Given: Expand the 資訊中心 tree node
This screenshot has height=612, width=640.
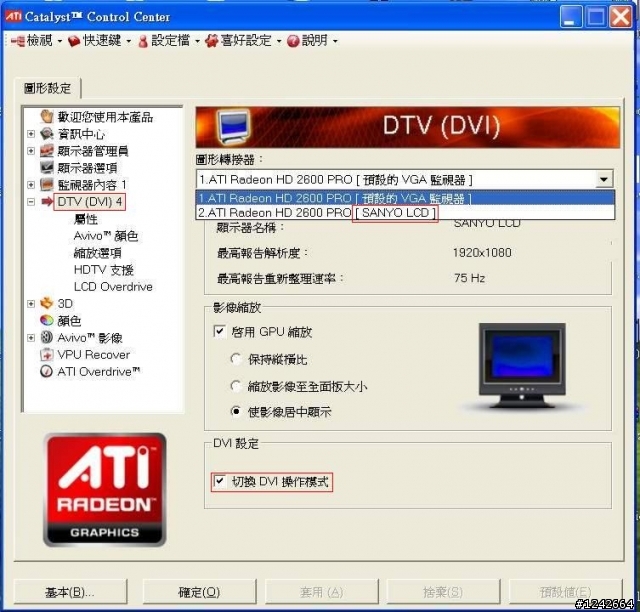Looking at the screenshot, I should tap(31, 134).
